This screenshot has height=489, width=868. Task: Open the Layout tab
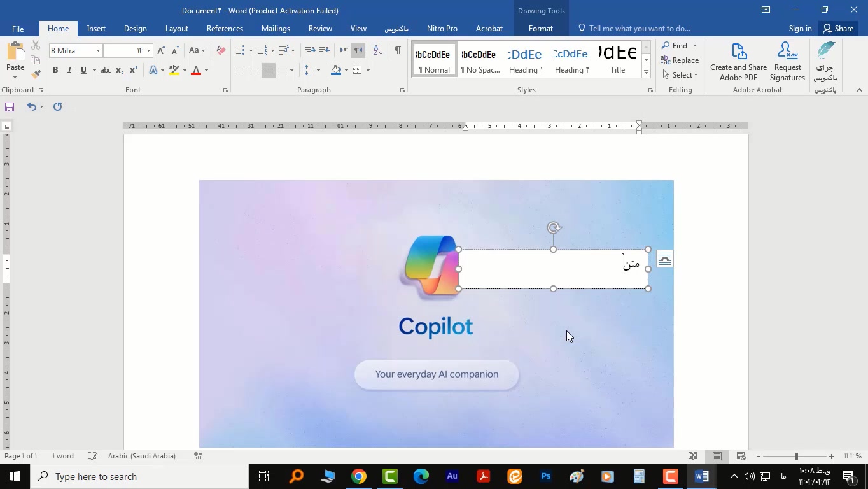click(x=176, y=29)
